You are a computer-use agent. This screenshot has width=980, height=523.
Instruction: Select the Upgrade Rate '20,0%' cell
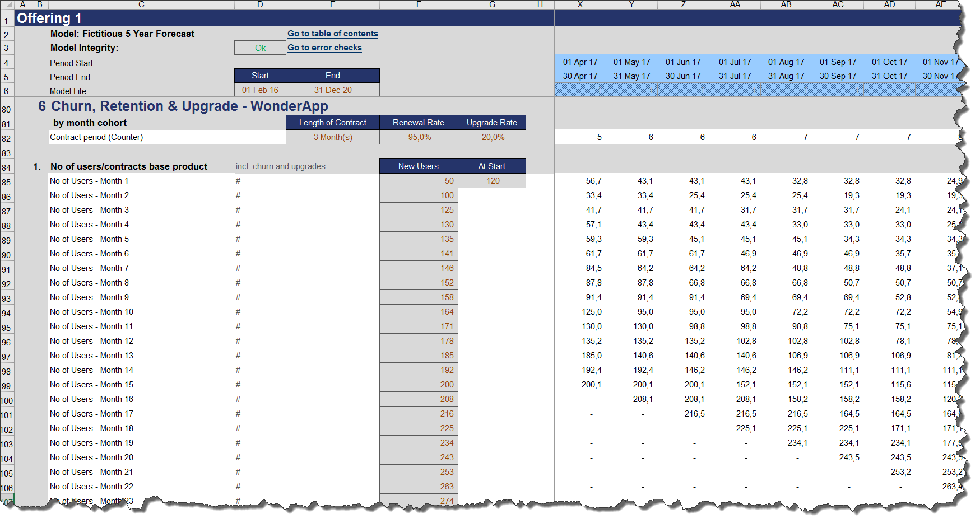[493, 137]
